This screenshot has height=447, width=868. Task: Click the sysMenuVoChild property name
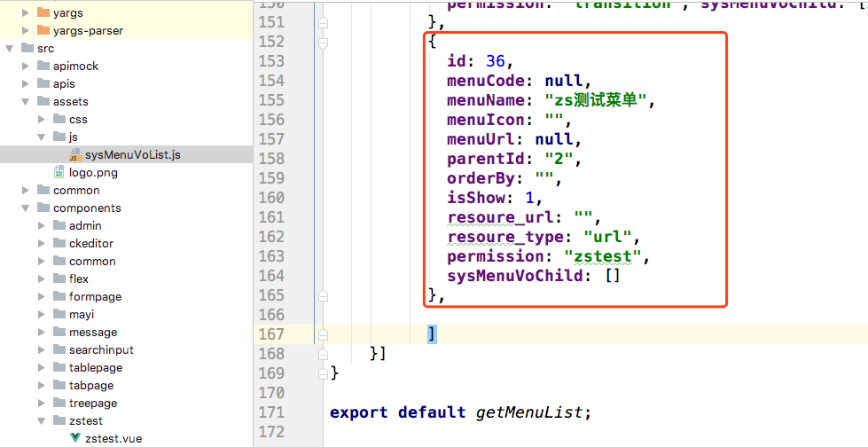515,276
